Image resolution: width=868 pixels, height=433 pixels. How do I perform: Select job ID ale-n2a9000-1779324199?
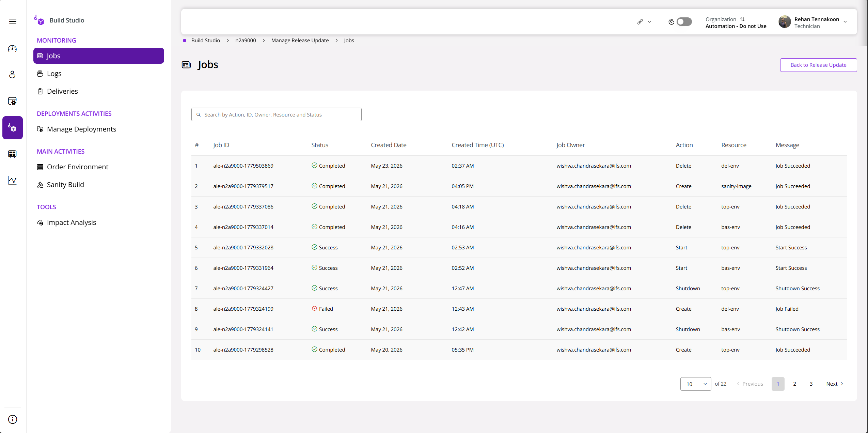(x=243, y=309)
